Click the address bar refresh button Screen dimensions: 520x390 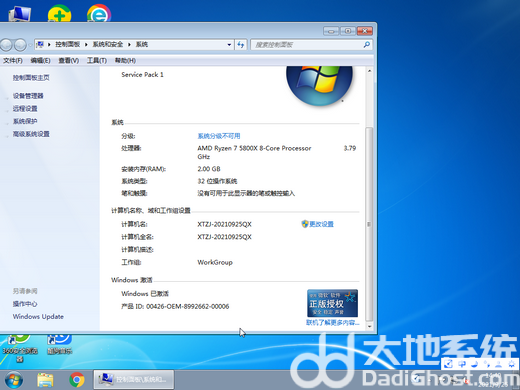click(x=241, y=44)
